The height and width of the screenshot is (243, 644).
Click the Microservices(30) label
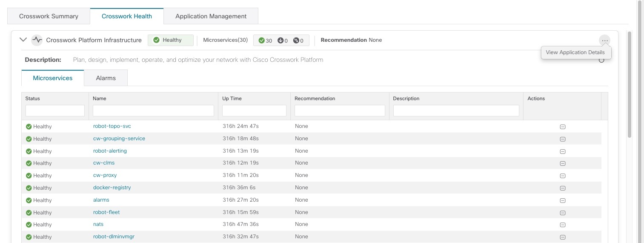coord(226,40)
